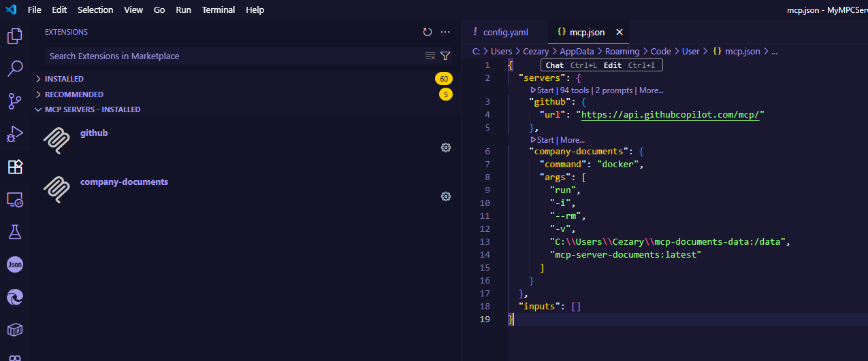Close the mcp.json tab

click(x=620, y=32)
